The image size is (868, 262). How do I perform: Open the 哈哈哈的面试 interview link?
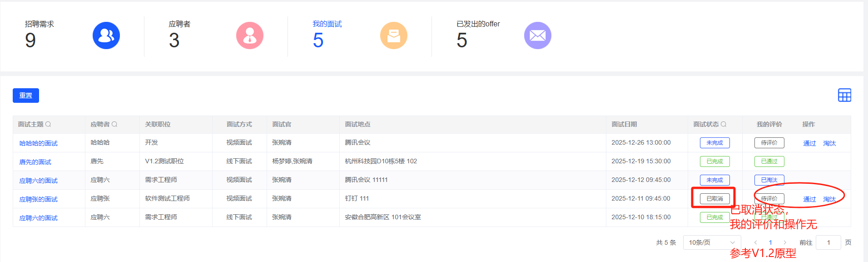(39, 143)
